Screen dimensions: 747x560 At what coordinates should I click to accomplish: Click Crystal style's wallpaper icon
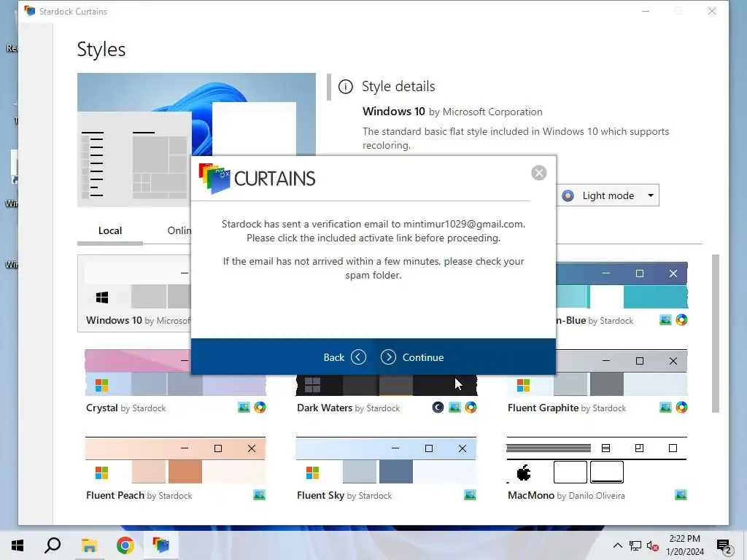pos(244,407)
